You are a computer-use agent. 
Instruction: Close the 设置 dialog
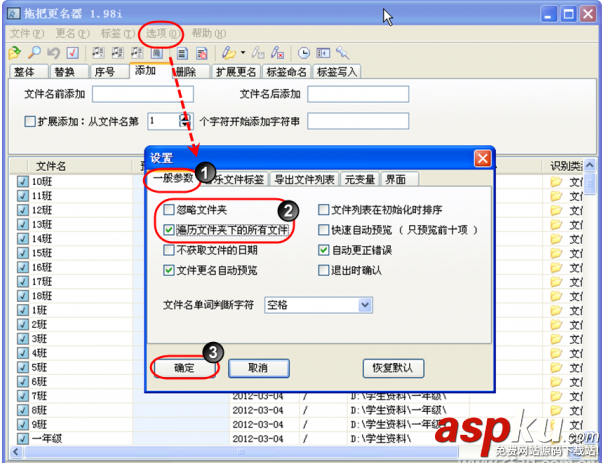pyautogui.click(x=483, y=158)
